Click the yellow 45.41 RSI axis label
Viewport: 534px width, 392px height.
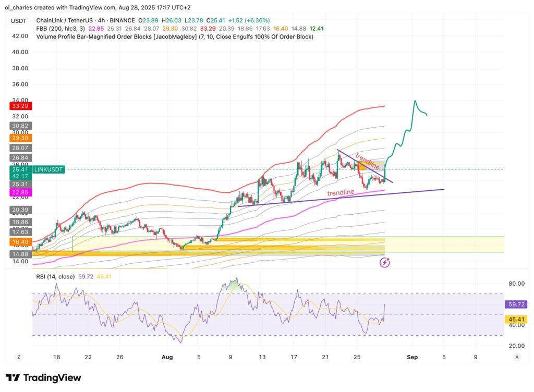515,319
